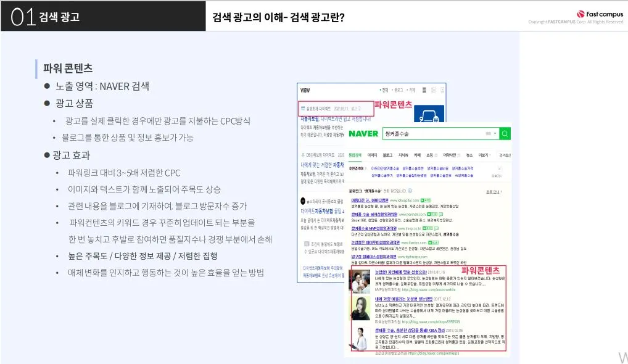The image size is (628, 364).
Task: Click the 파워 콘텐츠 heading text
Action: 68,68
